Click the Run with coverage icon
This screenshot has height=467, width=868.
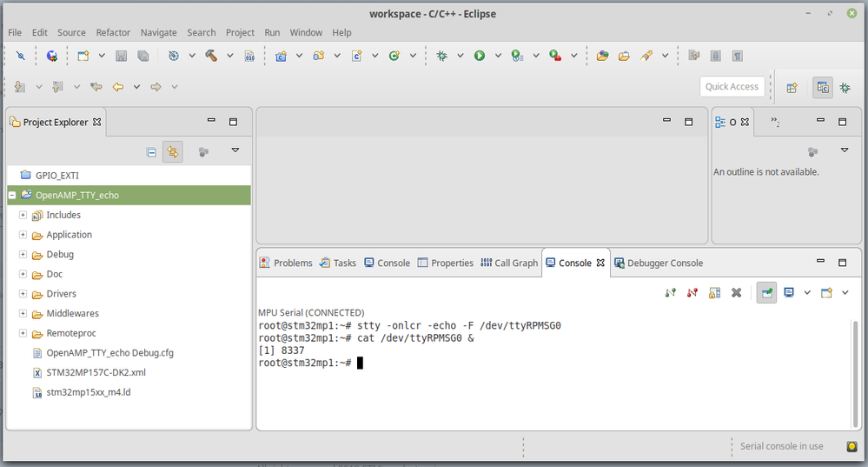(517, 56)
